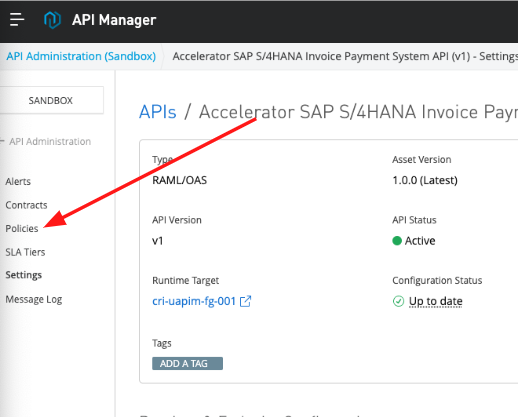
Task: Open Message Log in the sidebar
Action: [x=34, y=299]
